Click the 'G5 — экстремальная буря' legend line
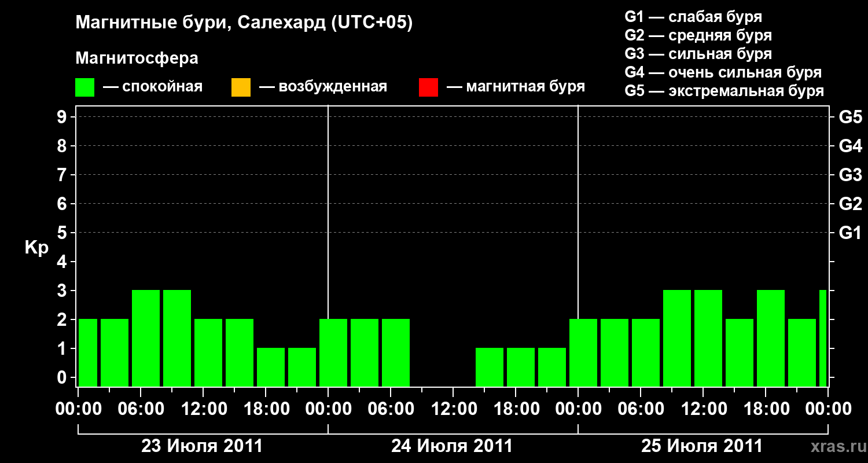868x463 pixels. click(x=724, y=91)
